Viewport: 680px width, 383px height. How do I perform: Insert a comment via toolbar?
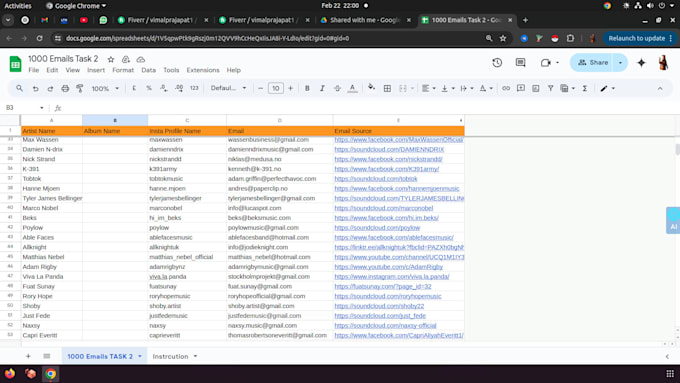click(521, 88)
